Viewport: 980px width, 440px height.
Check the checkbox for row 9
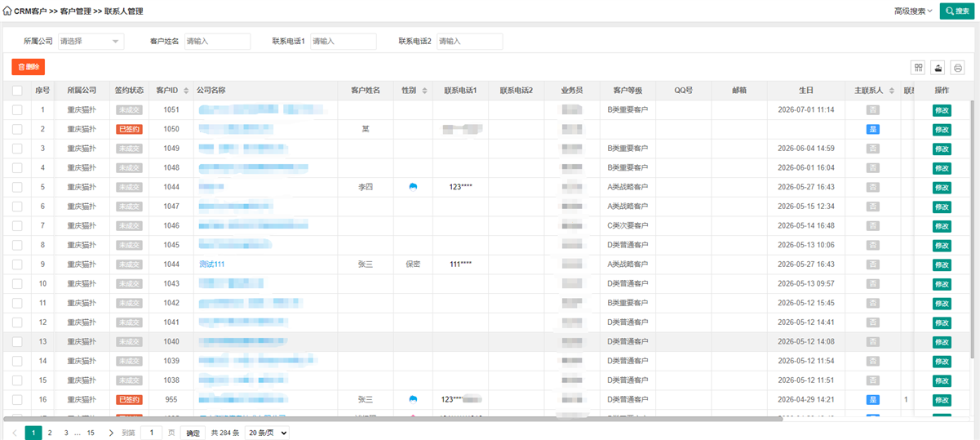[x=17, y=264]
